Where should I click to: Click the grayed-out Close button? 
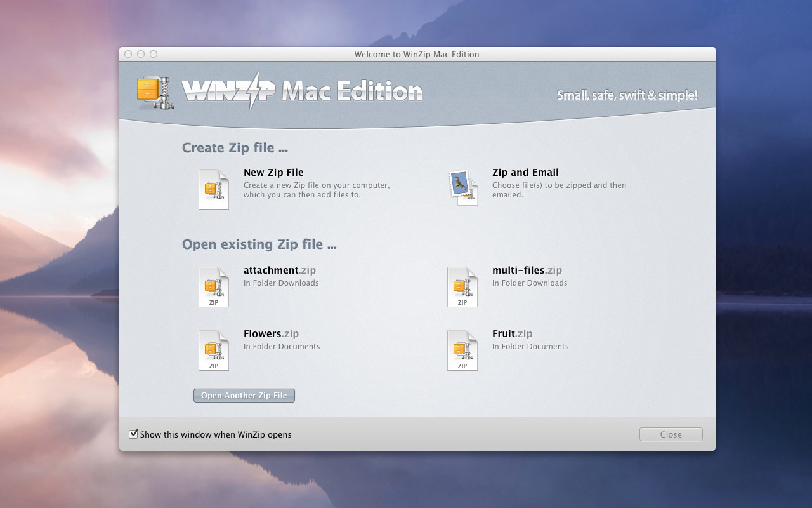671,434
